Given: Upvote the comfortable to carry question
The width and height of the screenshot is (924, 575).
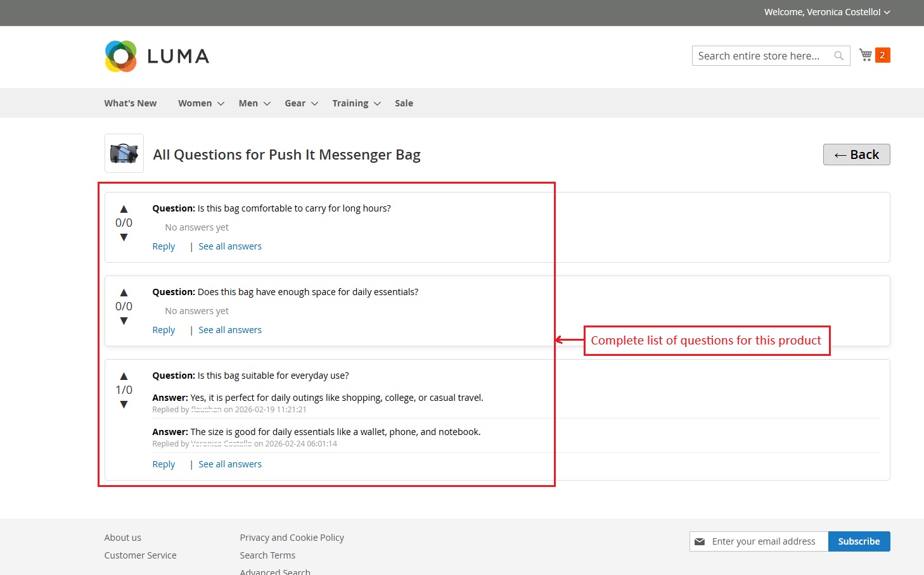Looking at the screenshot, I should tap(124, 209).
